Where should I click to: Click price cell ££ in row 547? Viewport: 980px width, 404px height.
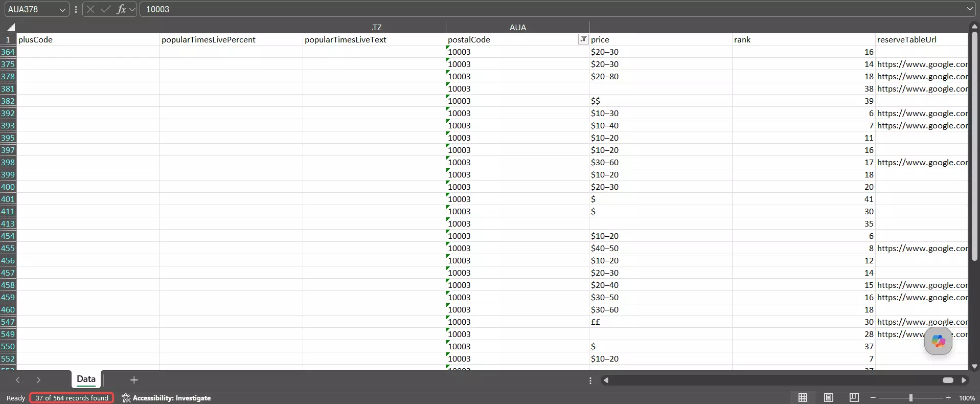tap(660, 322)
